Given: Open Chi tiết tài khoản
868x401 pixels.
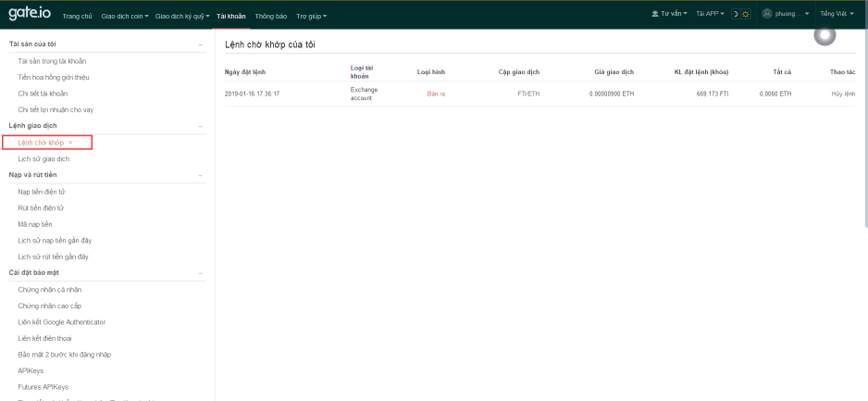Looking at the screenshot, I should [x=43, y=94].
